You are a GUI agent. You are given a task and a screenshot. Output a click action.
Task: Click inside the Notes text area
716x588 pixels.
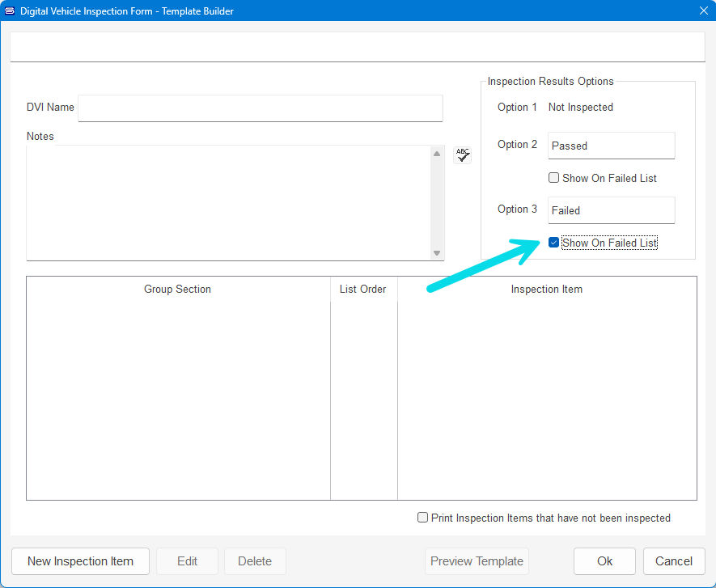[x=228, y=202]
